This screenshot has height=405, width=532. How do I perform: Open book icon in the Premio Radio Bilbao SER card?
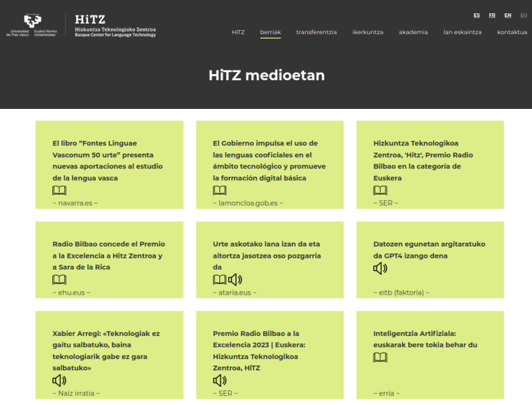point(380,191)
